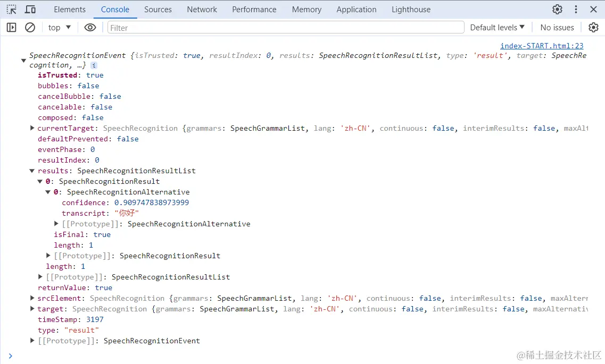Click the console prompt input line

pos(301,356)
